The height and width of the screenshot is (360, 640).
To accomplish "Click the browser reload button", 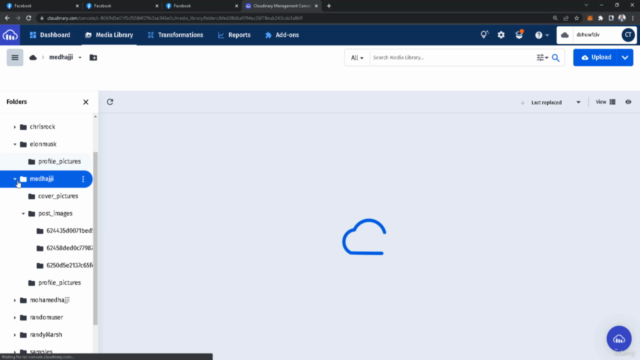I will click(x=29, y=18).
